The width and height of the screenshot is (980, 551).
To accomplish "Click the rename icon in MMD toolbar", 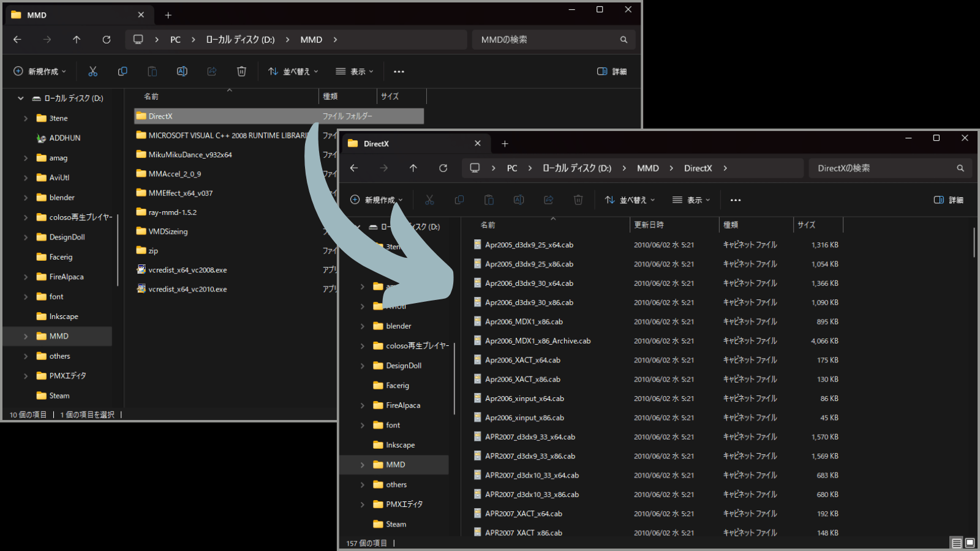I will click(x=182, y=72).
